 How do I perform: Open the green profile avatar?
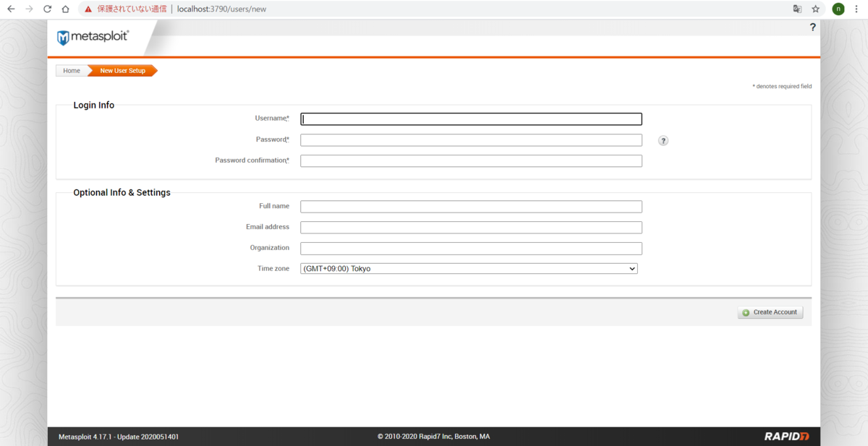point(838,9)
